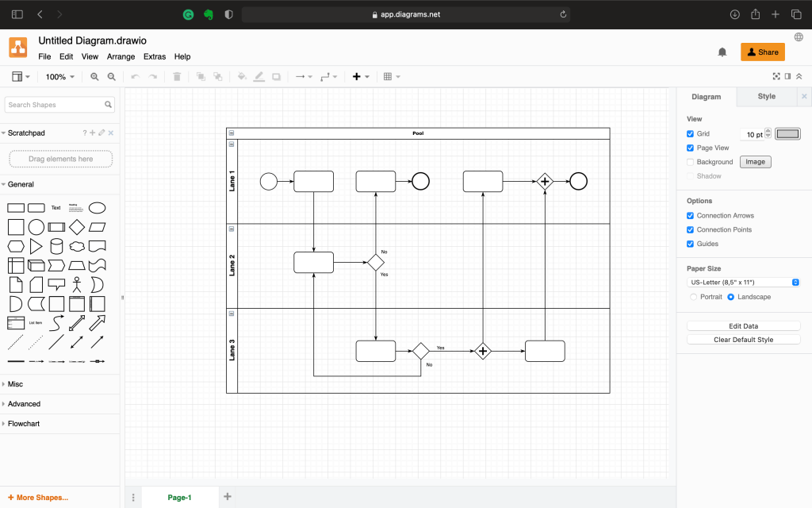This screenshot has width=812, height=508.
Task: Toggle fullscreen mode icon
Action: click(776, 77)
